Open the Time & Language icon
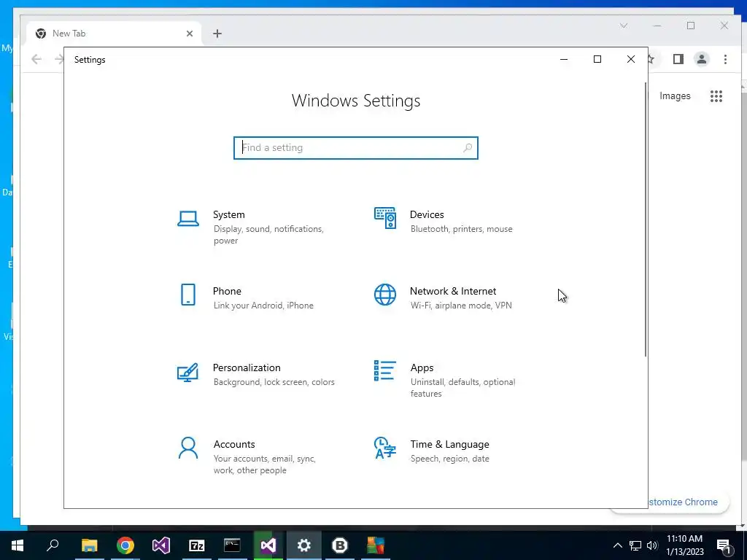This screenshot has width=747, height=560. (385, 448)
